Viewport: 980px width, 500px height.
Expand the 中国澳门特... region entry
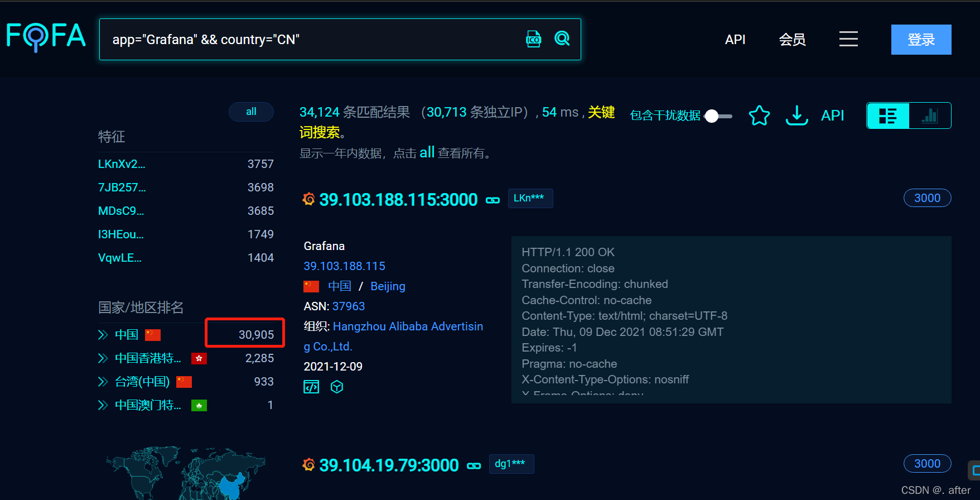(103, 405)
